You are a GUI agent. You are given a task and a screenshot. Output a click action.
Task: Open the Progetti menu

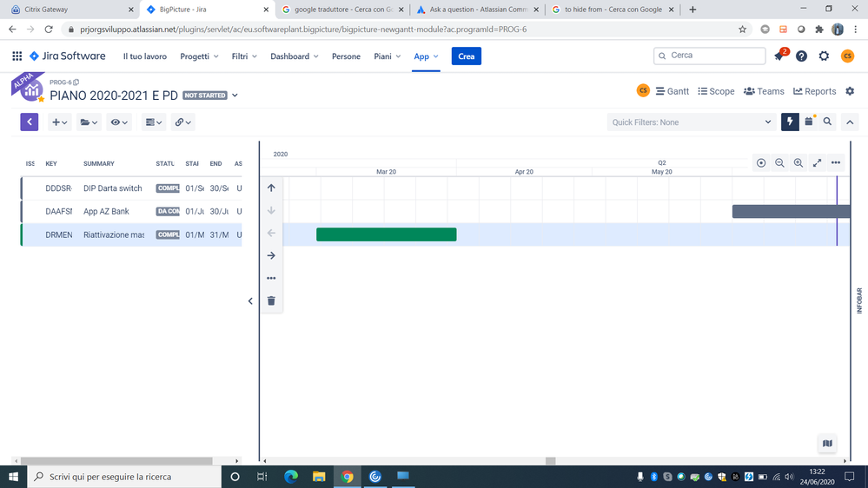[199, 56]
